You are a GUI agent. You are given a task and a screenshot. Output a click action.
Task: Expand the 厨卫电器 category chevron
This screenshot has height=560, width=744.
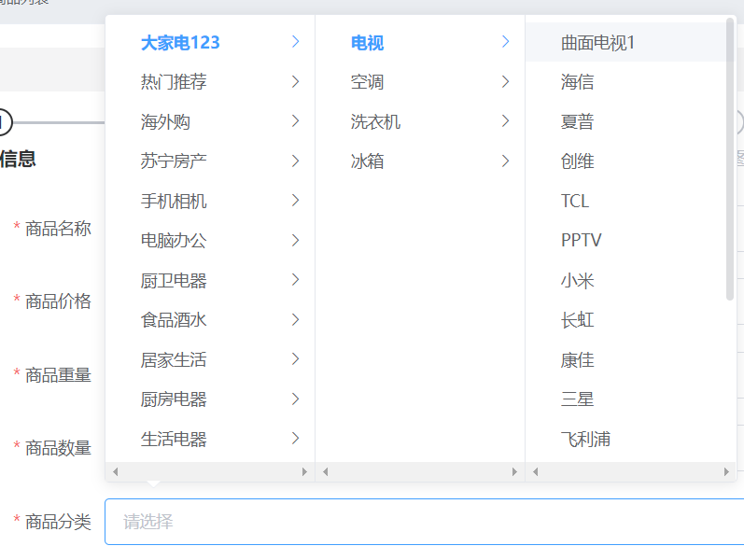[295, 279]
